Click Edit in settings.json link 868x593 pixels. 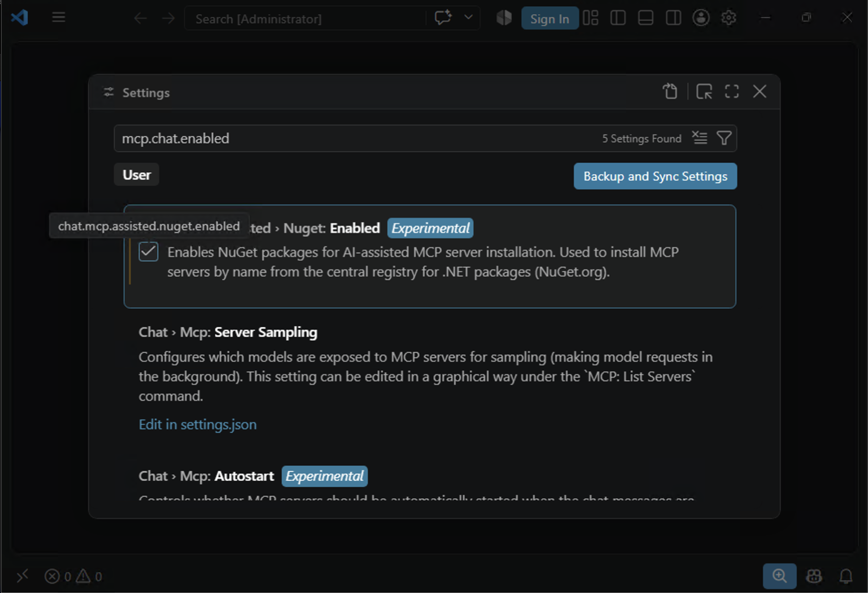pyautogui.click(x=198, y=425)
